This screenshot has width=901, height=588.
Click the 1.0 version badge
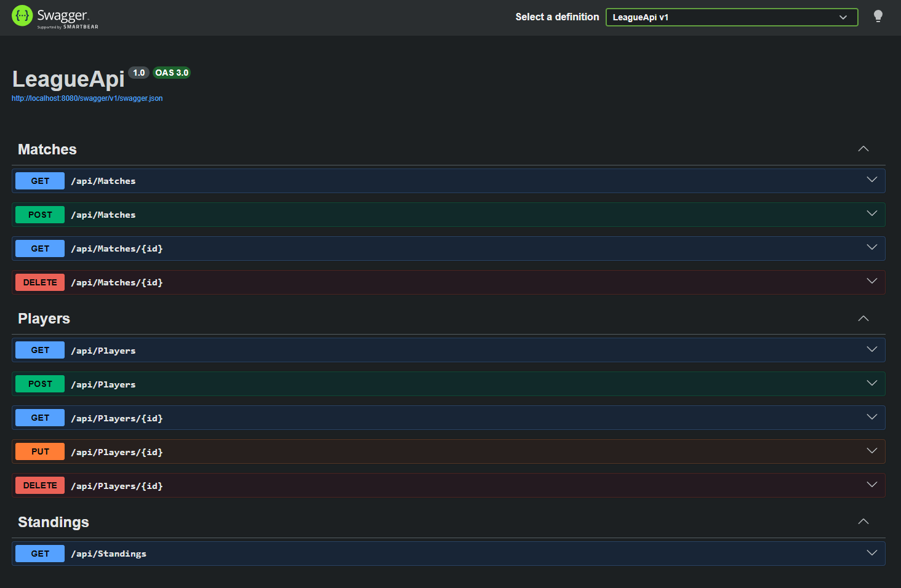pyautogui.click(x=139, y=73)
